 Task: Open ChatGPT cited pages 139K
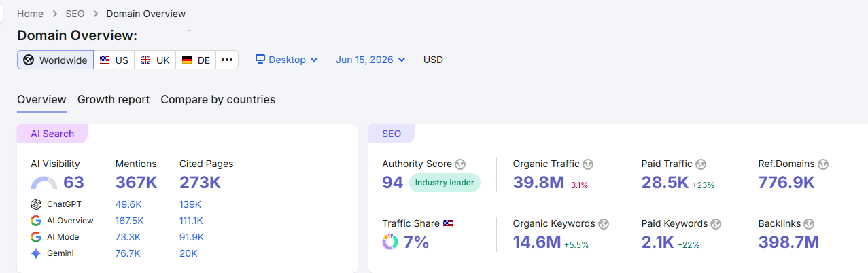(190, 204)
